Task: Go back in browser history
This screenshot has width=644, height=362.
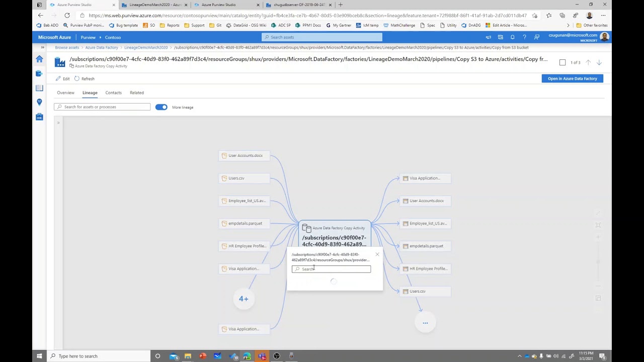Action: 41,16
